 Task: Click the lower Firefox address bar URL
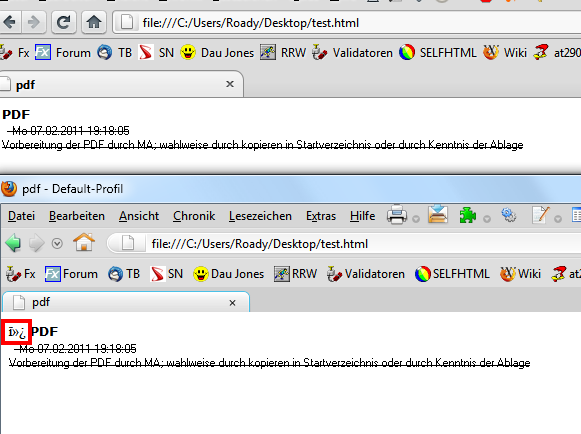pyautogui.click(x=260, y=244)
